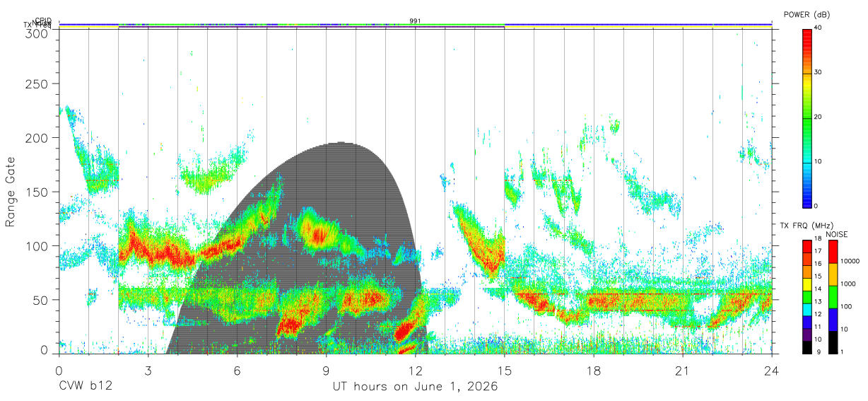Select the 'NOISE' legend title
The width and height of the screenshot is (868, 401).
(836, 233)
